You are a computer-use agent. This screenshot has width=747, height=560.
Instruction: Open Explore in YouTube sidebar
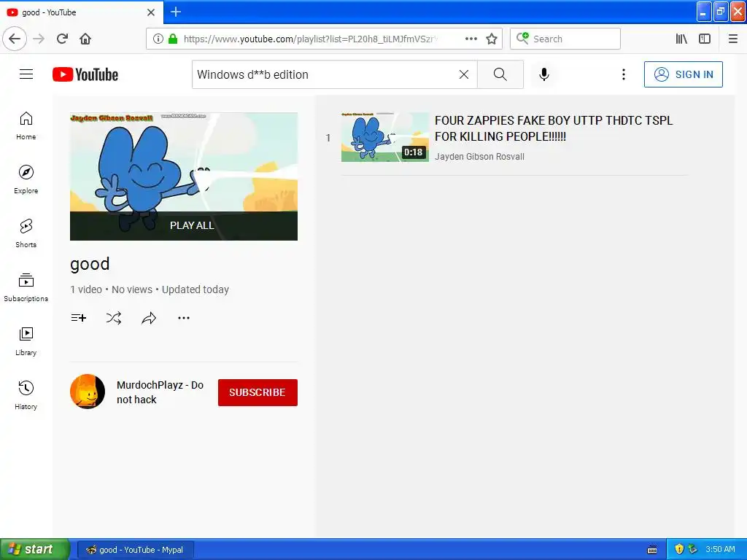tap(26, 179)
